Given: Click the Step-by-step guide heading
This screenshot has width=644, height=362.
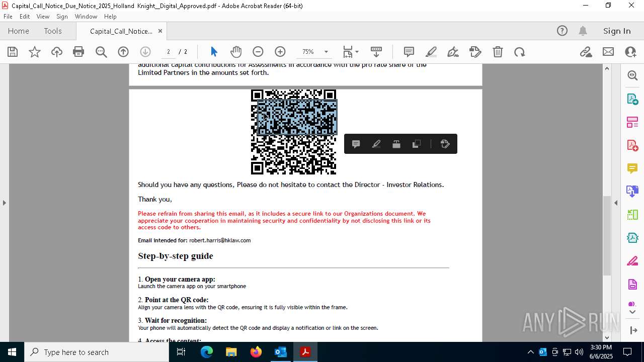Looking at the screenshot, I should (x=176, y=256).
